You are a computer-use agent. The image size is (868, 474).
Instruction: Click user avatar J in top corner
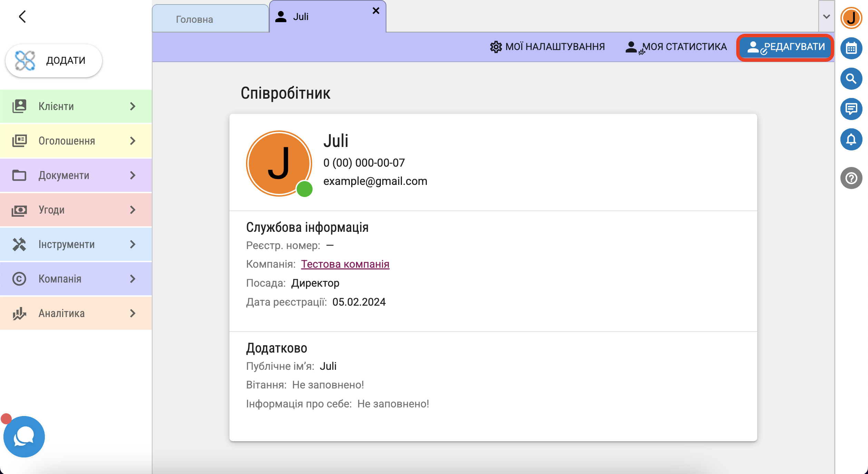[x=851, y=18]
